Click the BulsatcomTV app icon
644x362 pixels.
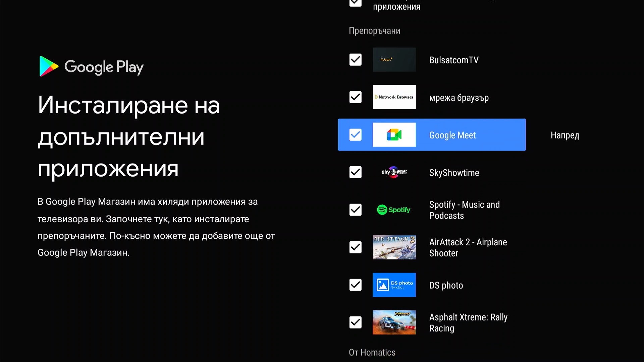click(x=394, y=60)
